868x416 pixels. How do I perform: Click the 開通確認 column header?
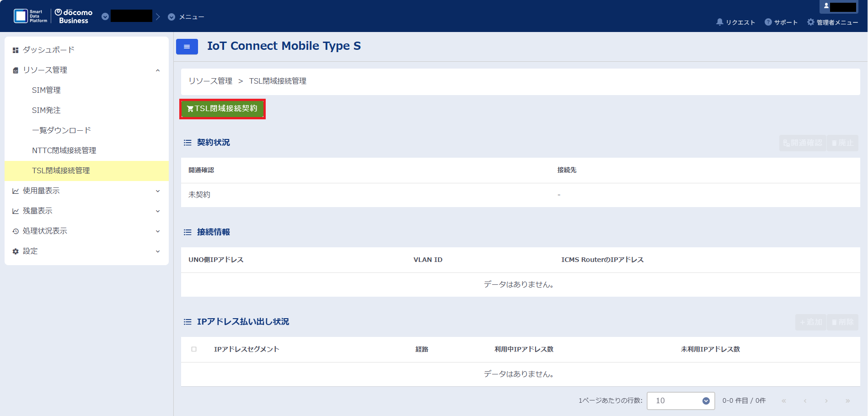pos(201,170)
